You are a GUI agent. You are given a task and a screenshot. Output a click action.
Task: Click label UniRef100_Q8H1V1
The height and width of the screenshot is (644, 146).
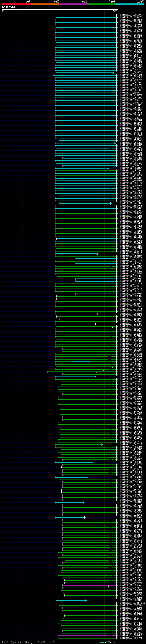pyautogui.click(x=131, y=72)
